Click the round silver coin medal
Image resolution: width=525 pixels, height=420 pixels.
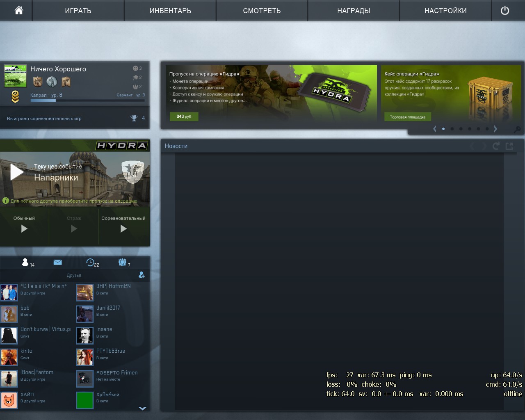[52, 82]
